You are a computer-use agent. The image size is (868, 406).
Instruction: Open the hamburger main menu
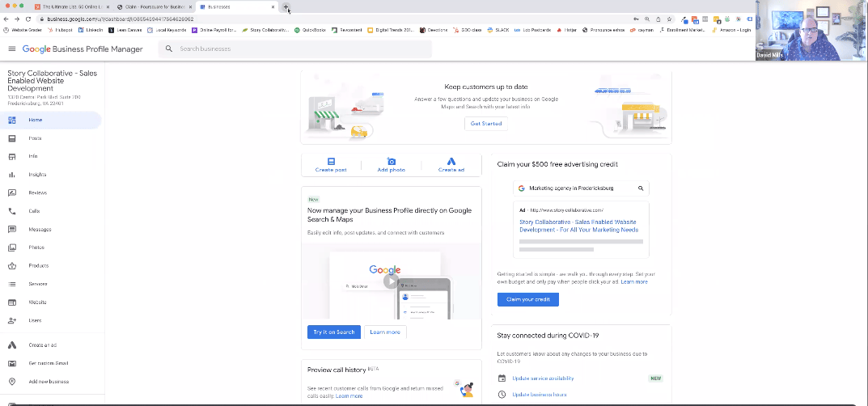(11, 49)
